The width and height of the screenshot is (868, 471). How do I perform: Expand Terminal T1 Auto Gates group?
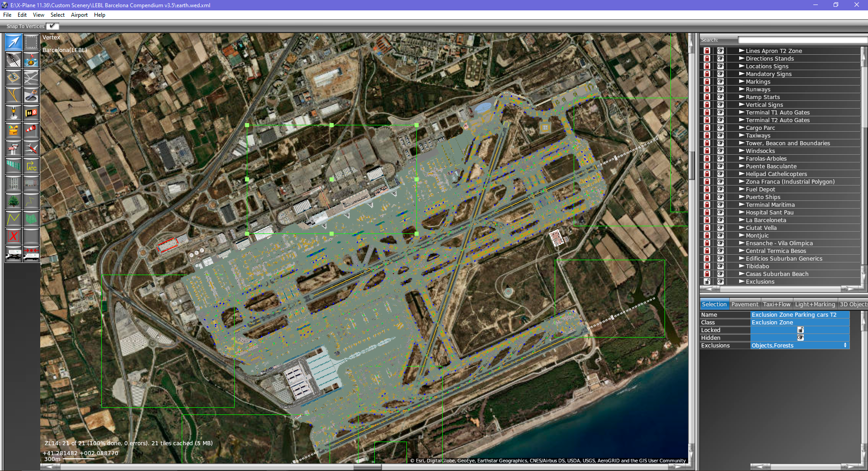[741, 112]
